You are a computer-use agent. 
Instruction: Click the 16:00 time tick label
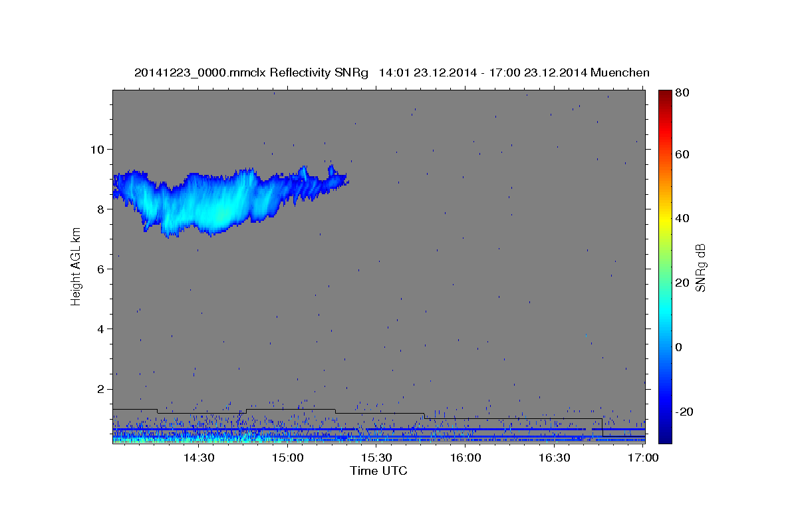[x=465, y=458]
